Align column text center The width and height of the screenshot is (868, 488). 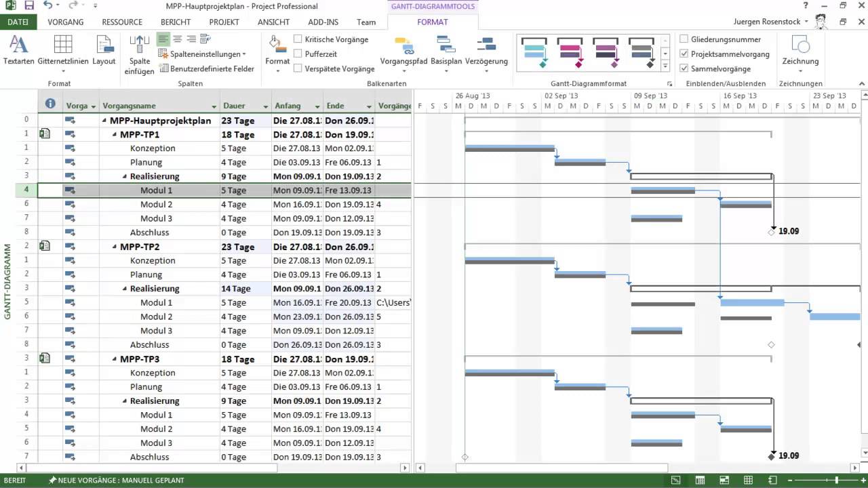coord(177,39)
